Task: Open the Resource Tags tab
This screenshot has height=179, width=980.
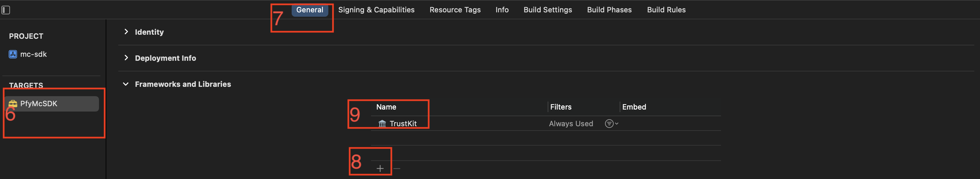Action: 455,10
